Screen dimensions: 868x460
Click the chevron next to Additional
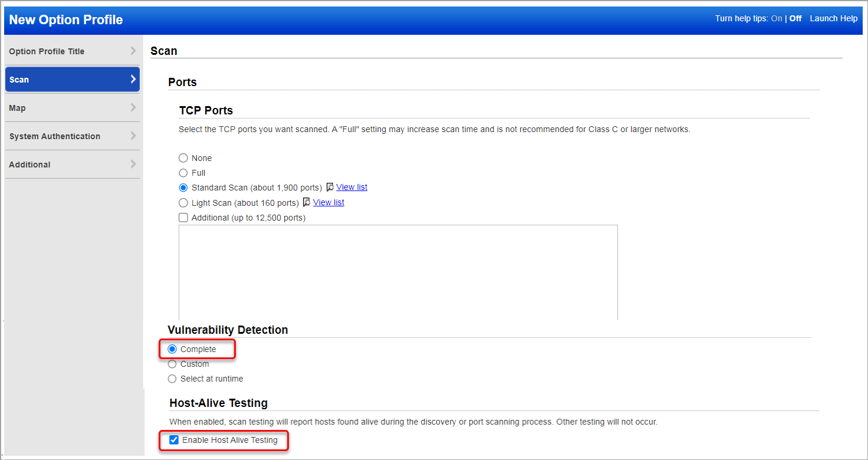(133, 164)
